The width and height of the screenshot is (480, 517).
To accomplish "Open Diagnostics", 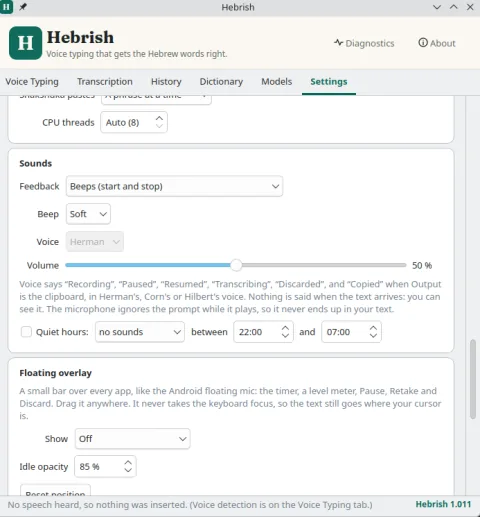I will [364, 43].
